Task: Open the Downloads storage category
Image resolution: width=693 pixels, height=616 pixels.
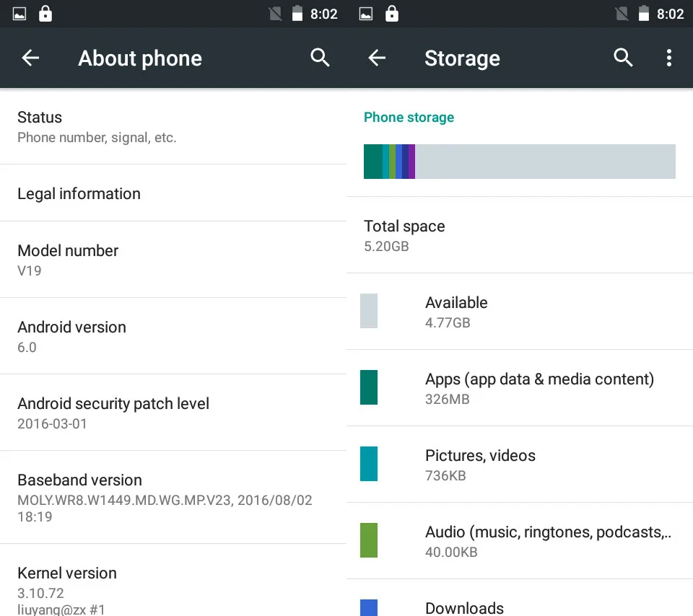Action: 520,598
